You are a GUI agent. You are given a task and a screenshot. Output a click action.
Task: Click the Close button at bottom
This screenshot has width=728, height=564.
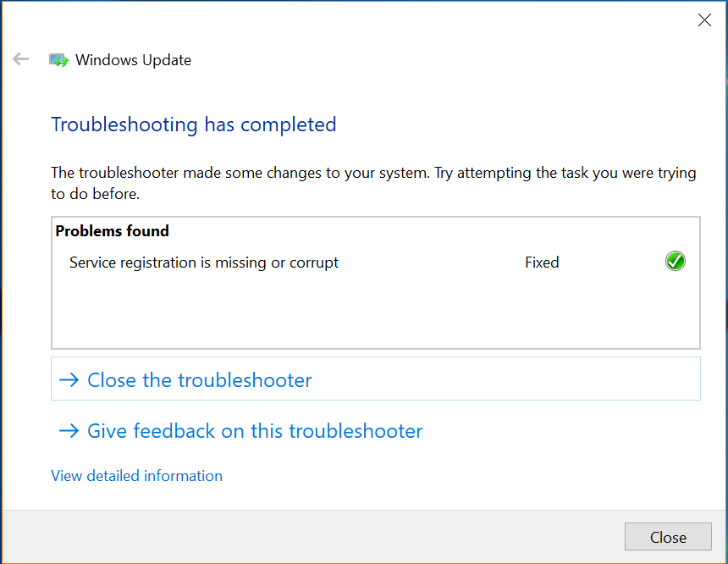point(668,537)
